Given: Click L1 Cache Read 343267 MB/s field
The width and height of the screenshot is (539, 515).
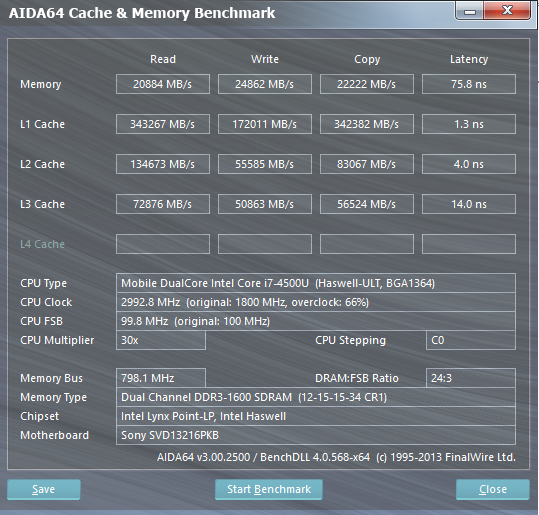Looking at the screenshot, I should coord(163,124).
